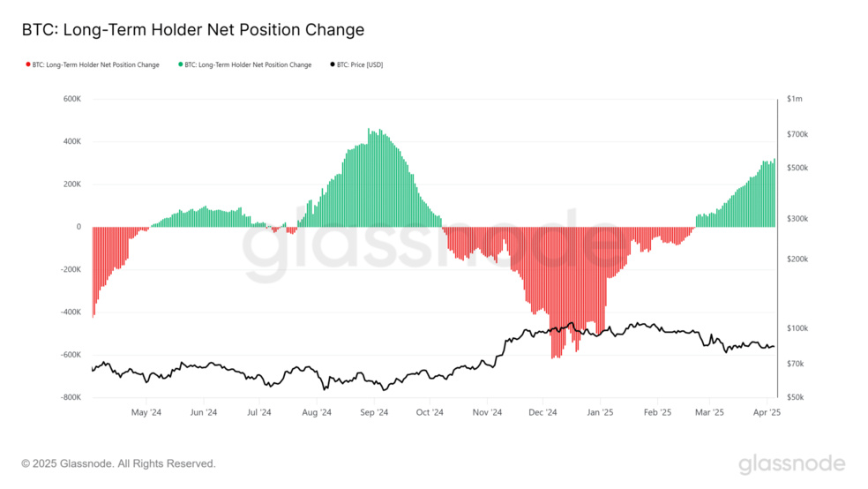868x489 pixels.
Task: Click the $1m right axis label
Action: point(795,99)
